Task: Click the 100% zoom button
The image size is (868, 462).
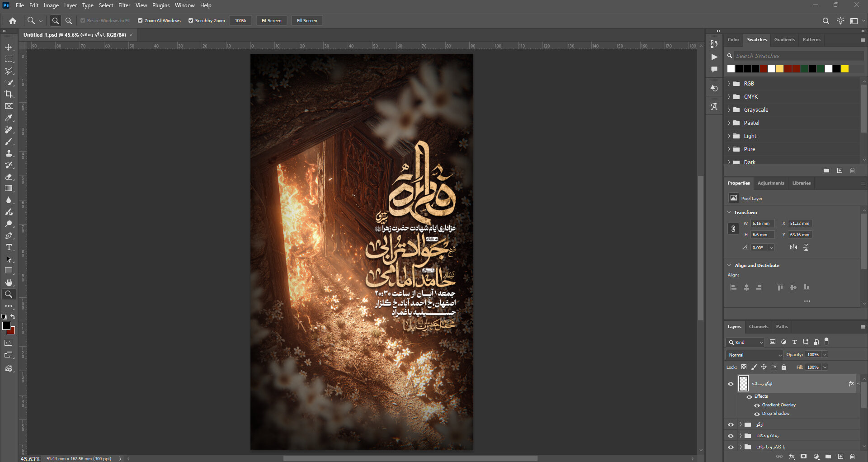Action: coord(241,20)
